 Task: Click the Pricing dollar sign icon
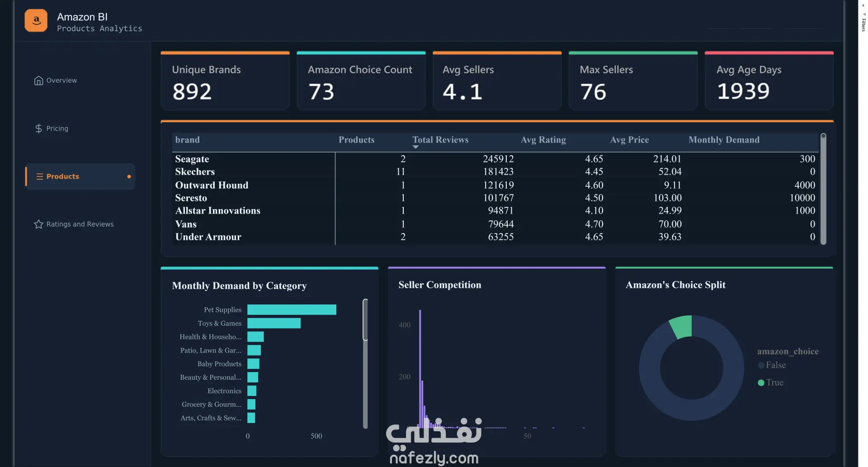pyautogui.click(x=38, y=129)
